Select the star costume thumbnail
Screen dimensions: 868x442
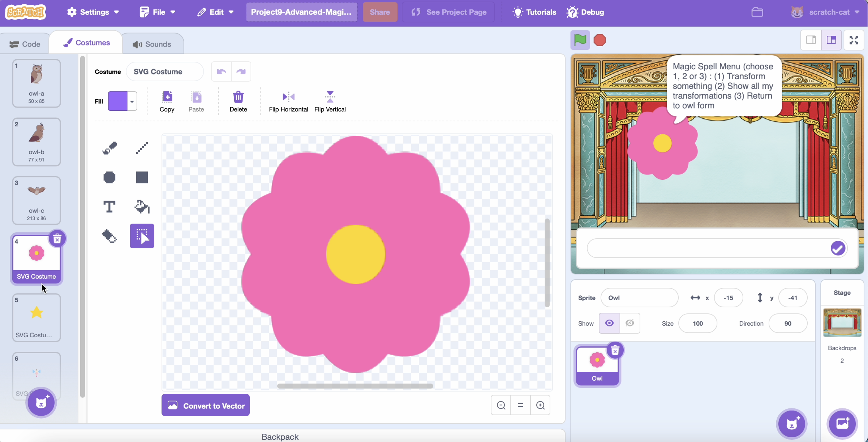[36, 317]
